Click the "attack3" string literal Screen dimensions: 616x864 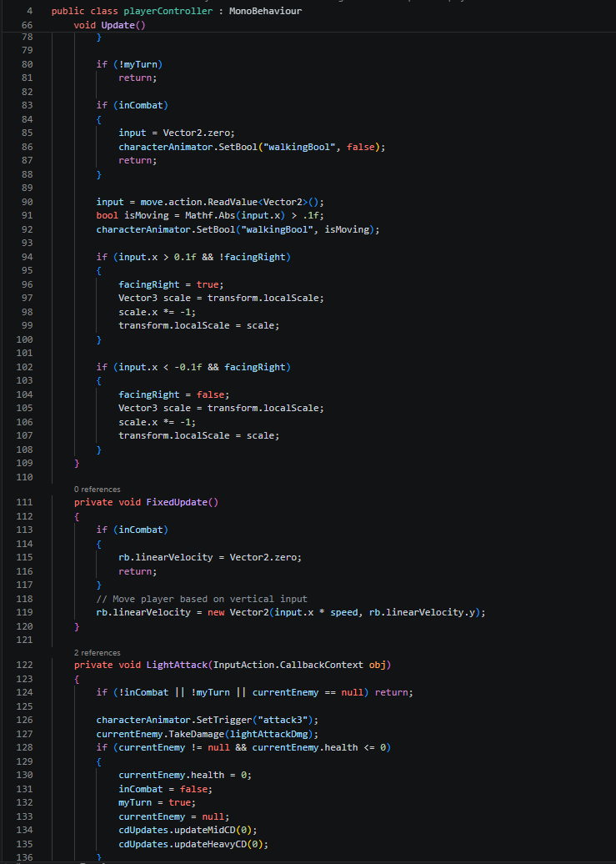pyautogui.click(x=282, y=721)
